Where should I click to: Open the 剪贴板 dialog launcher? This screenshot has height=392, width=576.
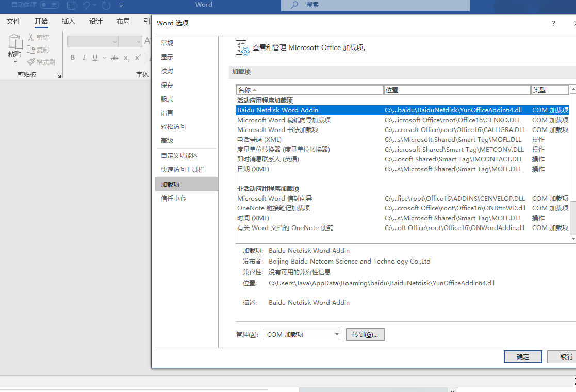click(x=59, y=76)
